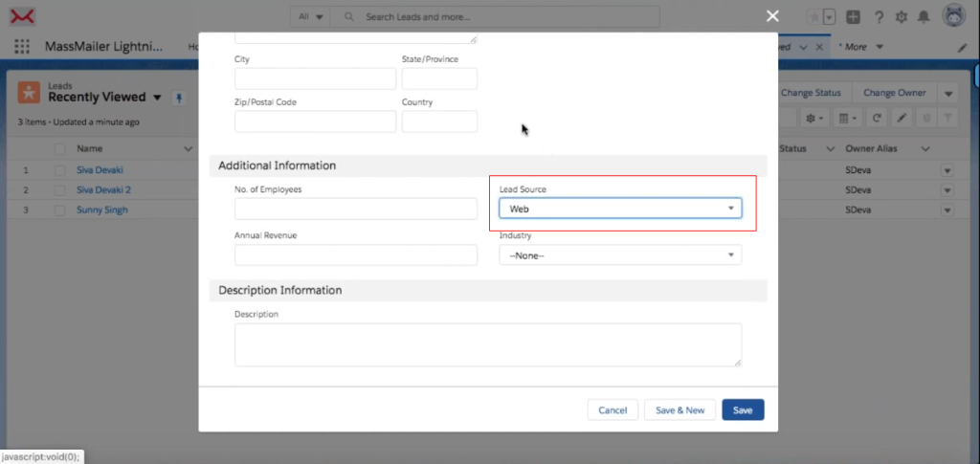Click the filter funnel icon
The width and height of the screenshot is (980, 464).
click(x=948, y=118)
